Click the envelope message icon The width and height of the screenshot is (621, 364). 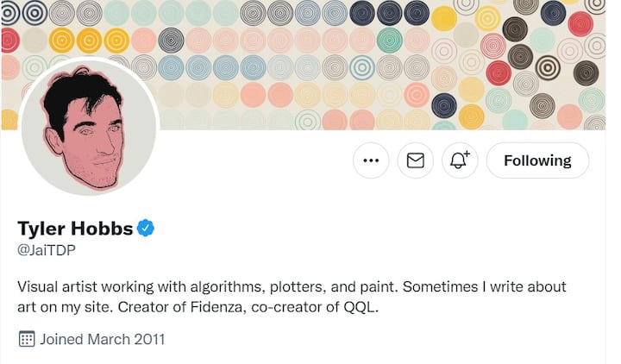415,160
